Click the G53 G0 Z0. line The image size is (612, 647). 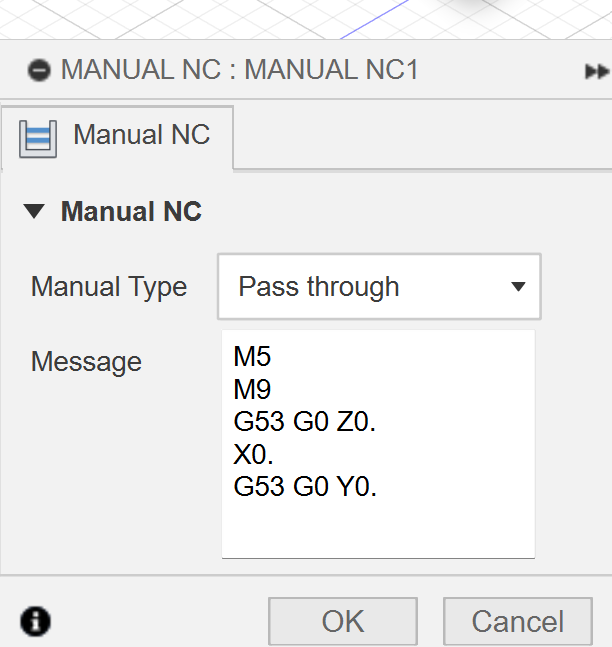pos(305,422)
